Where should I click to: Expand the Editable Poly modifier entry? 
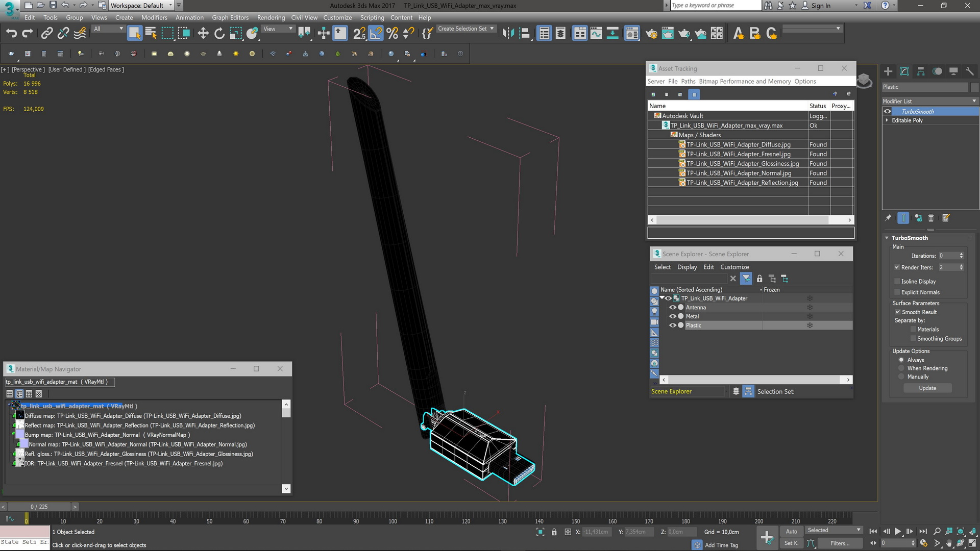tap(887, 120)
